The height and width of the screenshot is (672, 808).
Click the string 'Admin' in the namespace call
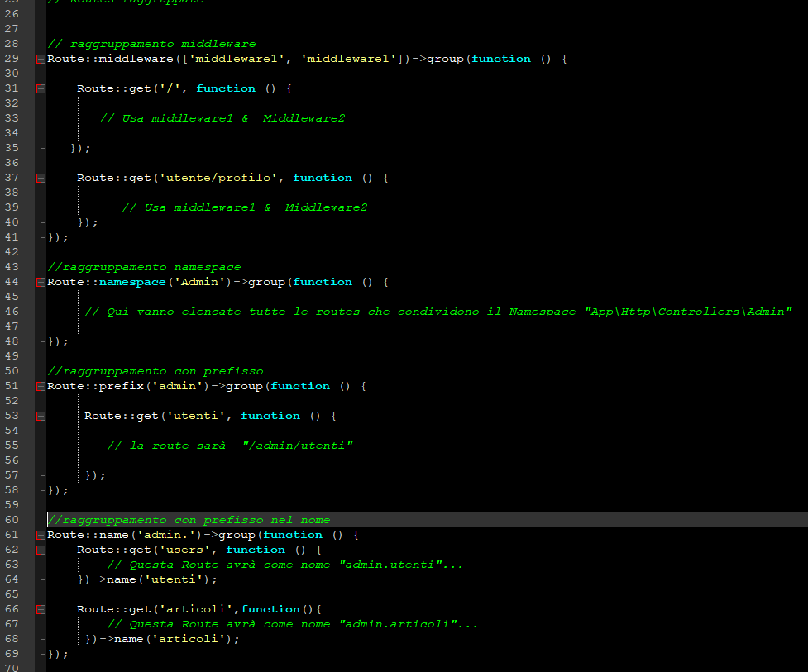tap(200, 282)
